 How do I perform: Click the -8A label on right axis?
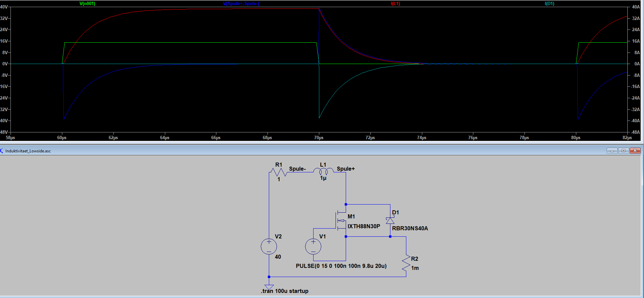[636, 76]
